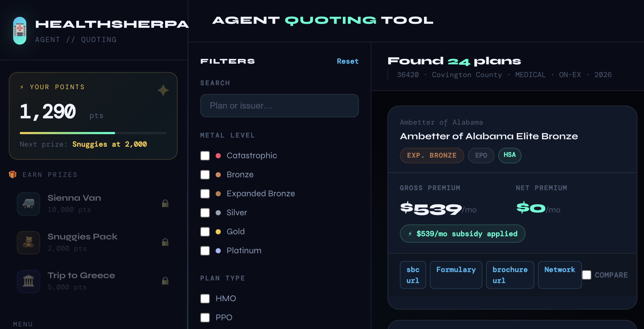
Task: Click the gift icon next to Earn Prizes
Action: pyautogui.click(x=13, y=174)
